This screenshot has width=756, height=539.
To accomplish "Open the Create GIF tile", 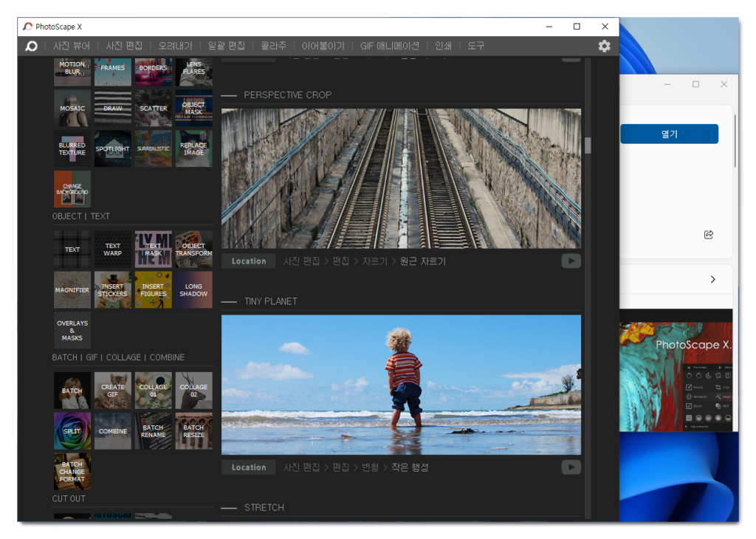I will click(x=113, y=391).
